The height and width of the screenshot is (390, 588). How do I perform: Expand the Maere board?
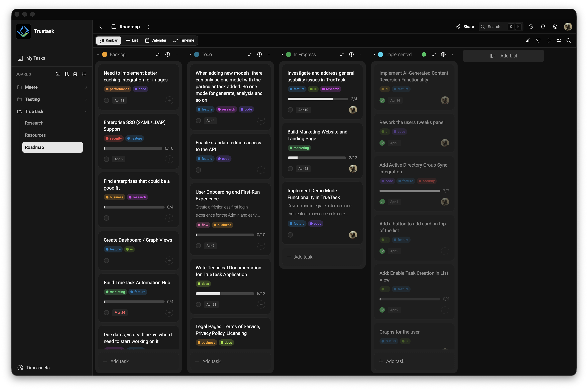pyautogui.click(x=86, y=87)
